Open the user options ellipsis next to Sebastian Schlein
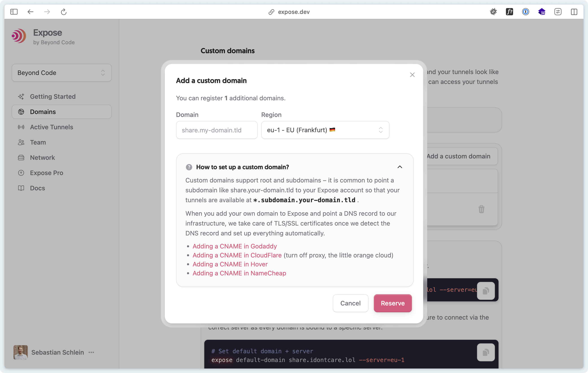This screenshot has width=588, height=373. tap(91, 352)
